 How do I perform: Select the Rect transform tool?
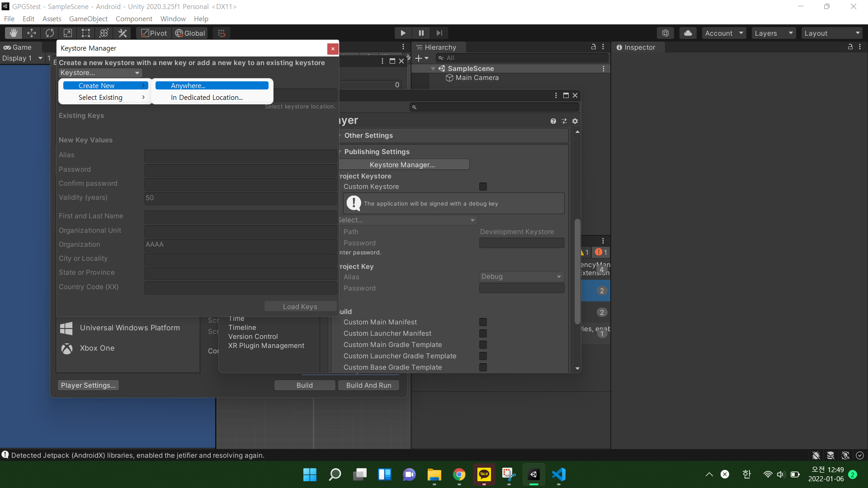pos(86,33)
